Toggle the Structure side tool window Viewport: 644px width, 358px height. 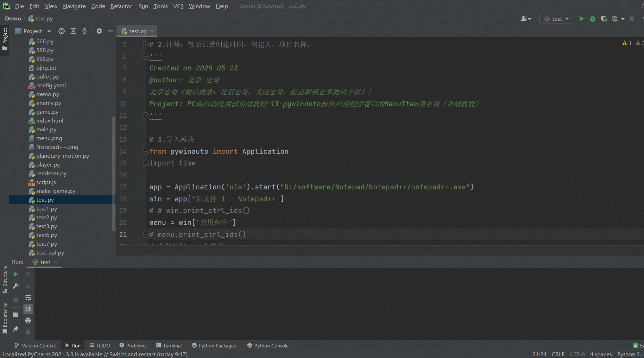pyautogui.click(x=5, y=280)
